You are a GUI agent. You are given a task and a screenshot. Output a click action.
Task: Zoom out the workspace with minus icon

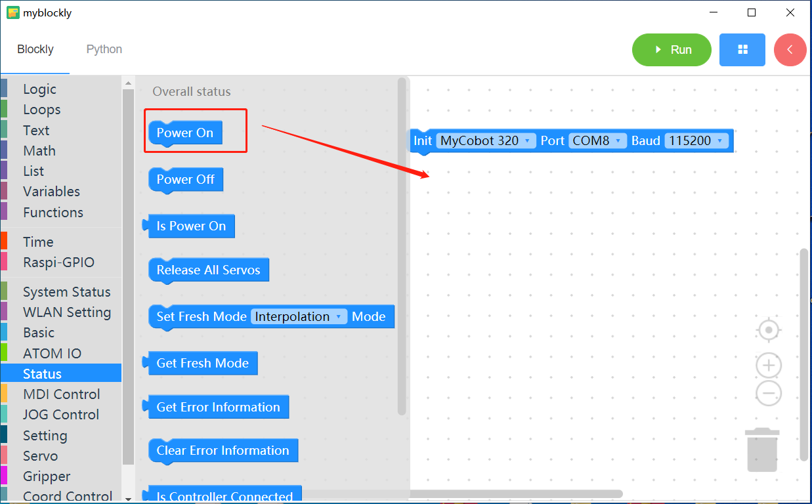pos(769,393)
